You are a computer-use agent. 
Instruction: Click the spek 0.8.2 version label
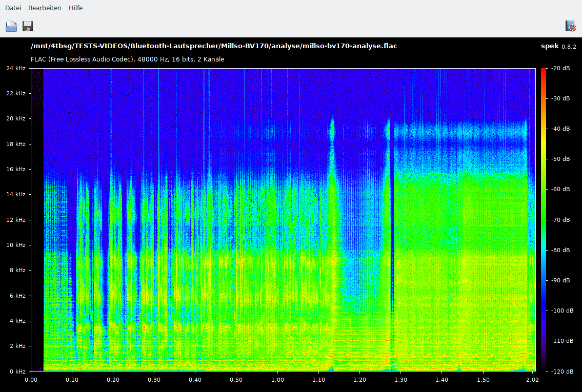click(558, 46)
